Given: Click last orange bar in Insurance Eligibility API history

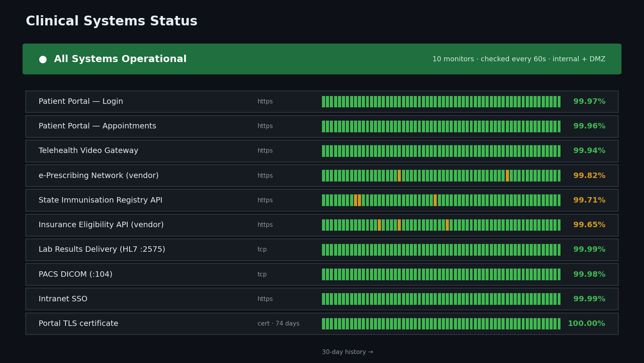Looking at the screenshot, I should (447, 225).
